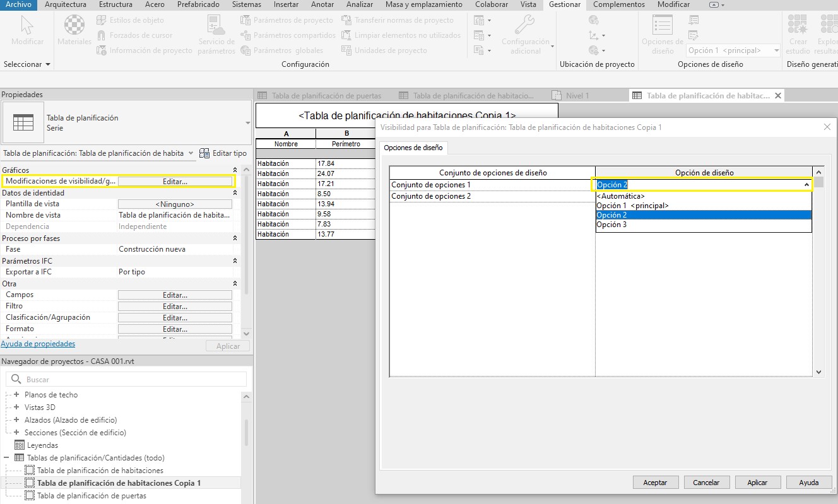Collapse the Gráficos properties section
838x504 pixels.
[235, 170]
